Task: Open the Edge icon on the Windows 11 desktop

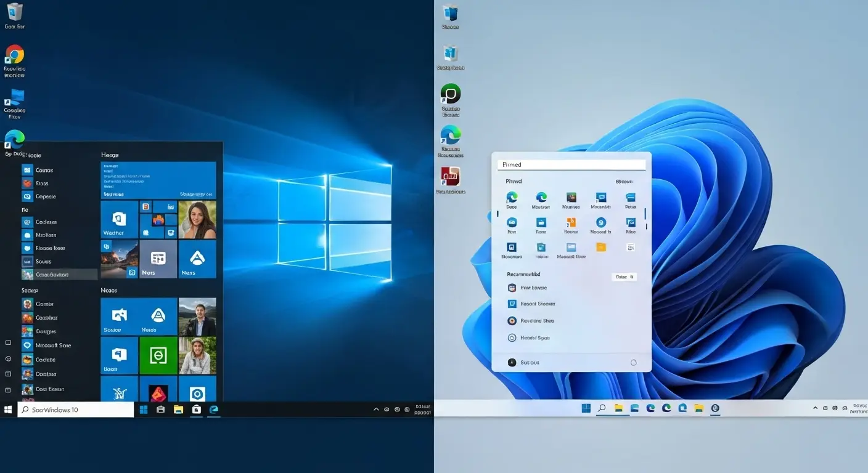Action: pos(451,135)
